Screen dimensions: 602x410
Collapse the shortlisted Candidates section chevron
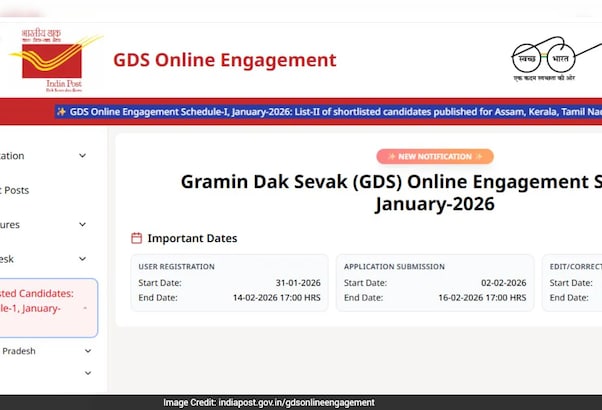tap(85, 308)
